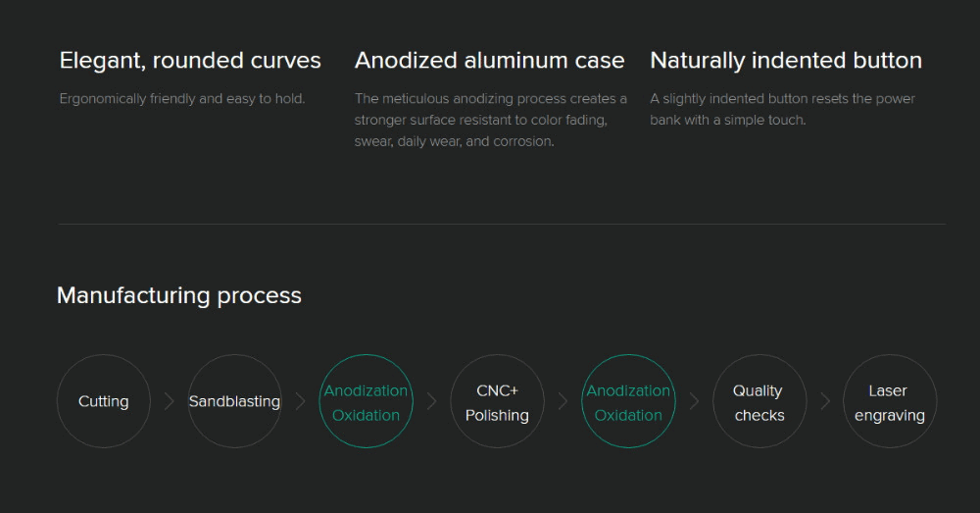Viewport: 980px width, 513px height.
Task: Click the chevron arrow between Cutting and Sandblasting
Action: click(169, 401)
